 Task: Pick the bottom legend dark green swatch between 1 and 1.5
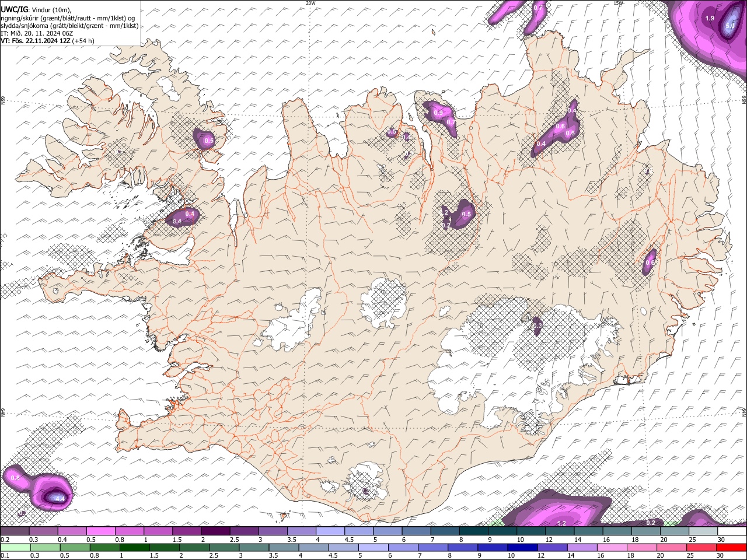[134, 547]
